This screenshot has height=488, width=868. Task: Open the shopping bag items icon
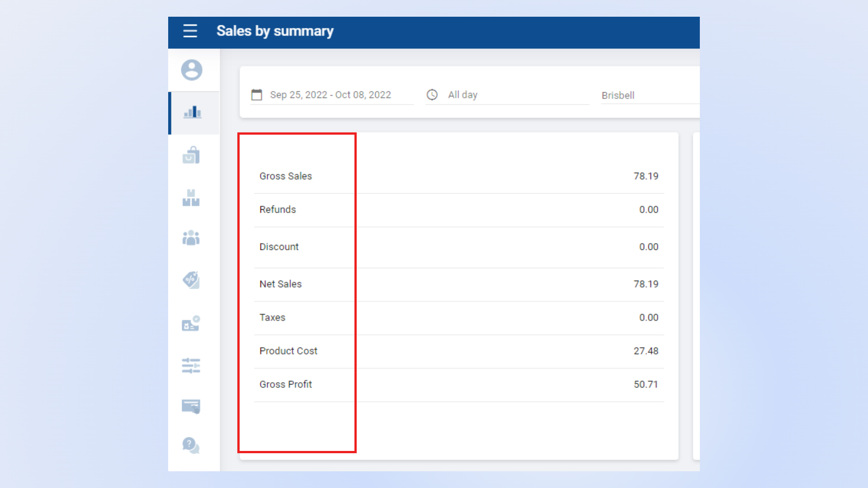point(191,155)
